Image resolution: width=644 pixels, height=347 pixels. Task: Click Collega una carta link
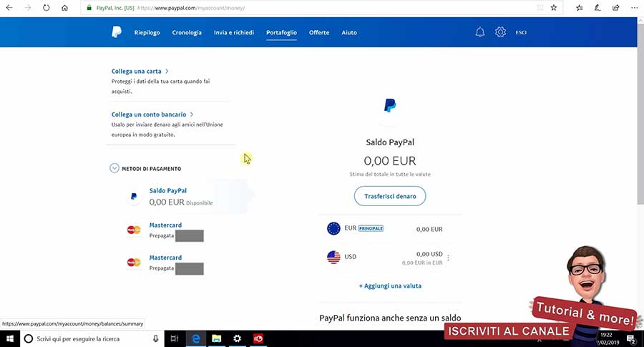pyautogui.click(x=137, y=71)
